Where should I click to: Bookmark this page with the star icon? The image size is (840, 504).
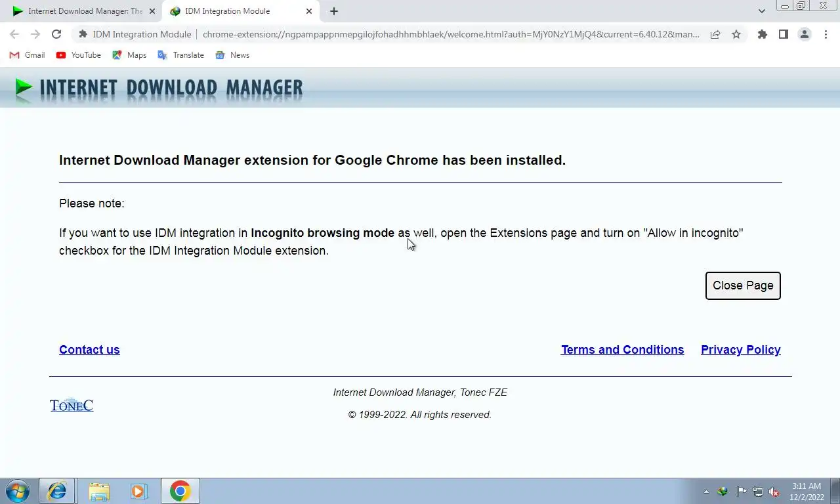736,34
